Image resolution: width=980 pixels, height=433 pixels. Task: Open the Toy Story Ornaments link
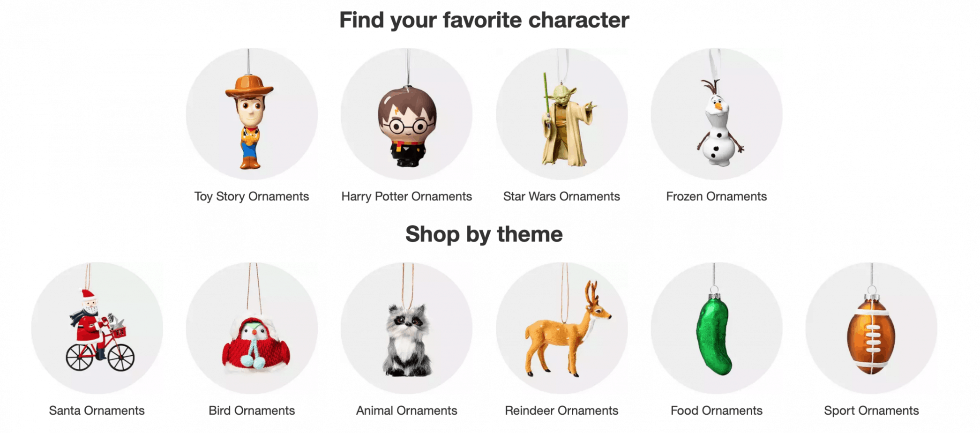(x=252, y=196)
